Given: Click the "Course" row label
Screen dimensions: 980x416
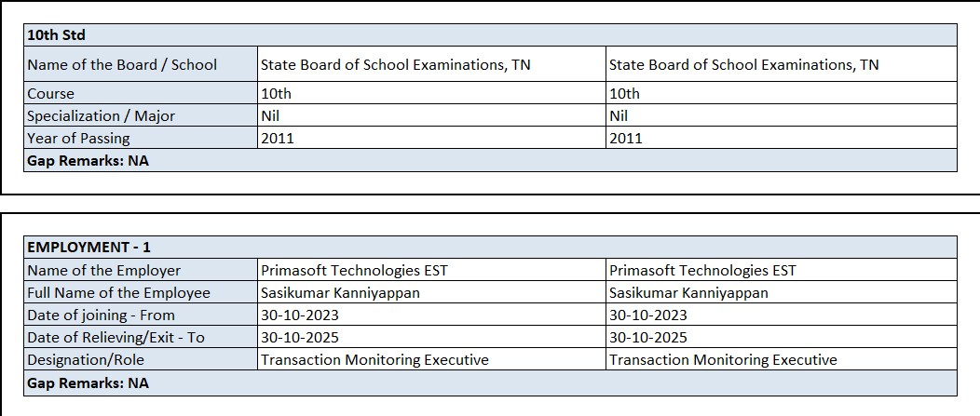Looking at the screenshot, I should (51, 93).
